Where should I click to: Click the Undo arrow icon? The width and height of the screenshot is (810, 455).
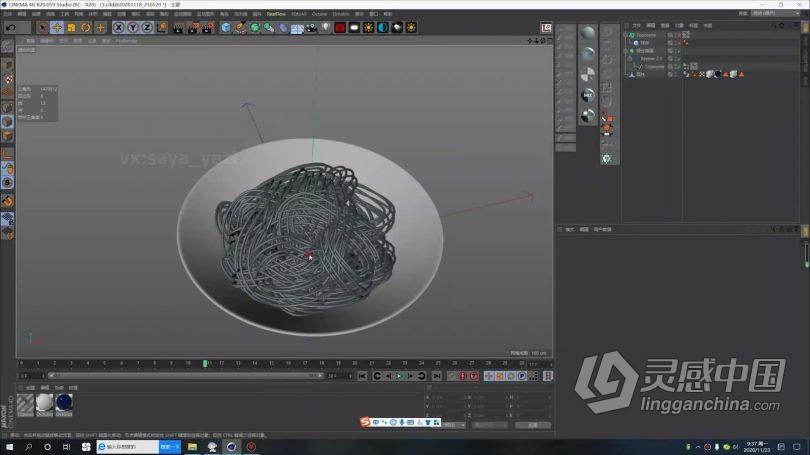(11, 27)
